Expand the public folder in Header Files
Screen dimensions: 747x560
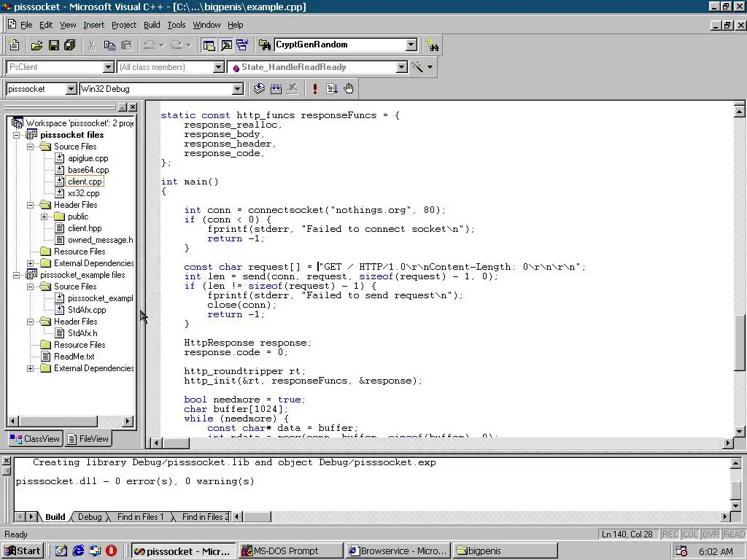coord(44,217)
